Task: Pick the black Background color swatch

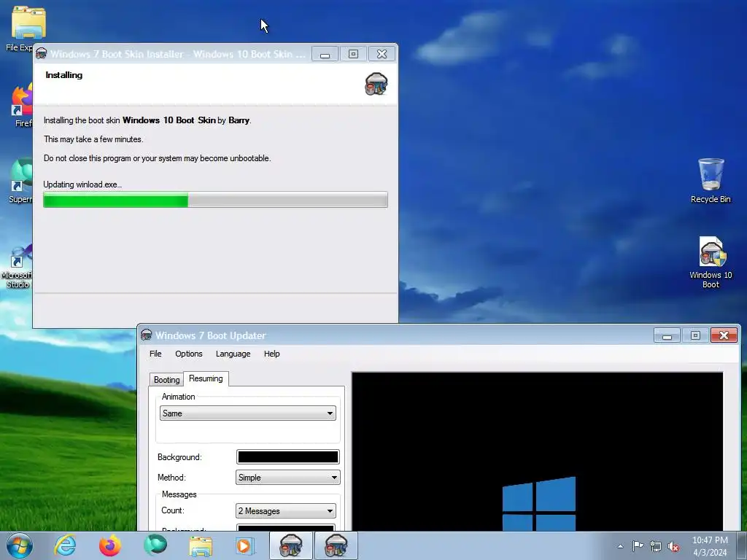Action: click(x=287, y=456)
